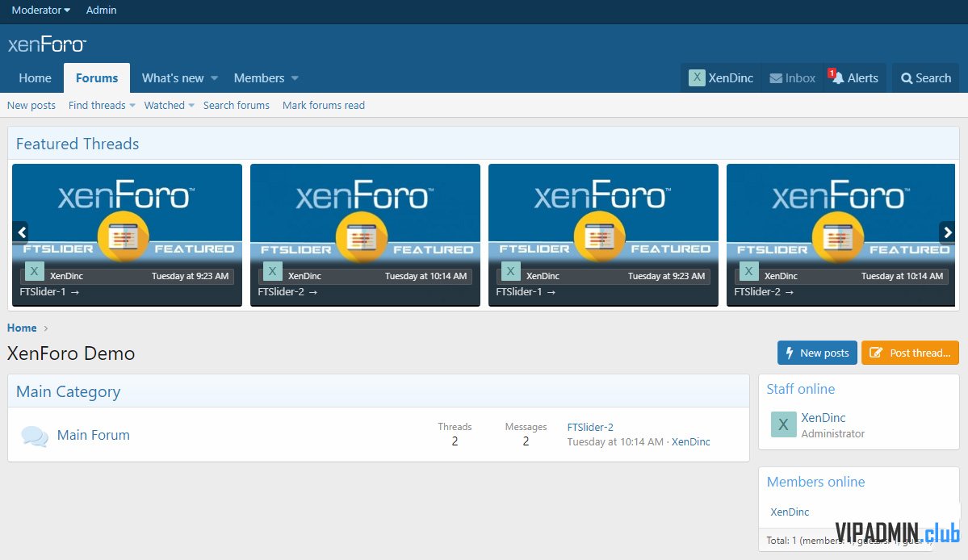Click the XenForo logo in header
Viewport: 968px width, 560px height.
coord(47,44)
